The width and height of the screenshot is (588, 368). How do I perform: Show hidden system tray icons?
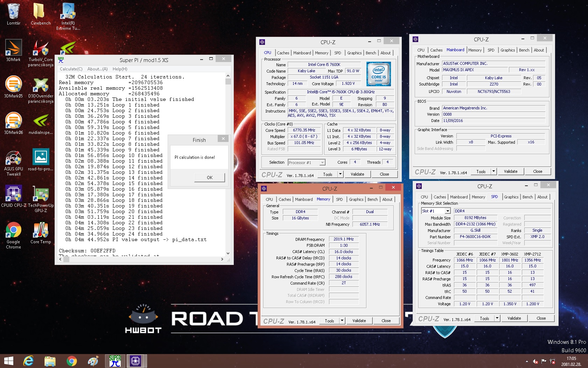click(x=527, y=361)
